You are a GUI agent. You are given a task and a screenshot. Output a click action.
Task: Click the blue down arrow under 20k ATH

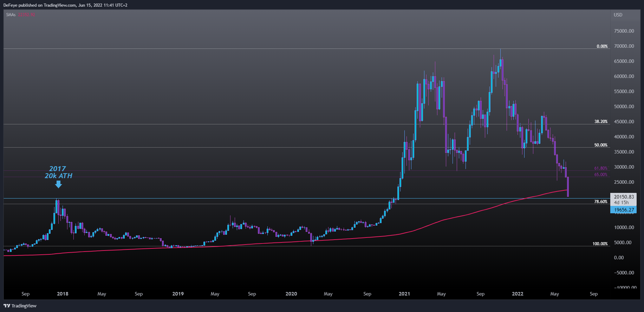59,184
